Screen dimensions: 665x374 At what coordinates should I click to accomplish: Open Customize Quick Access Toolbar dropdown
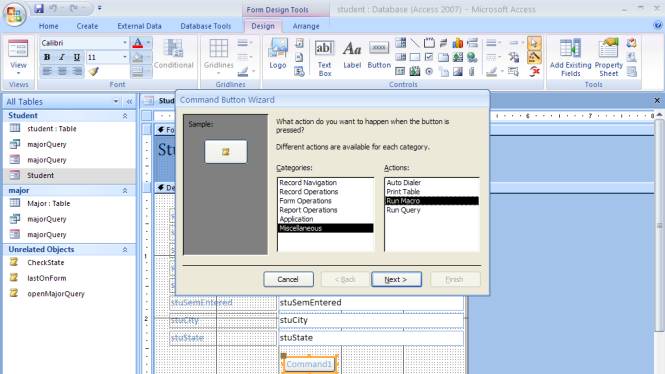99,8
